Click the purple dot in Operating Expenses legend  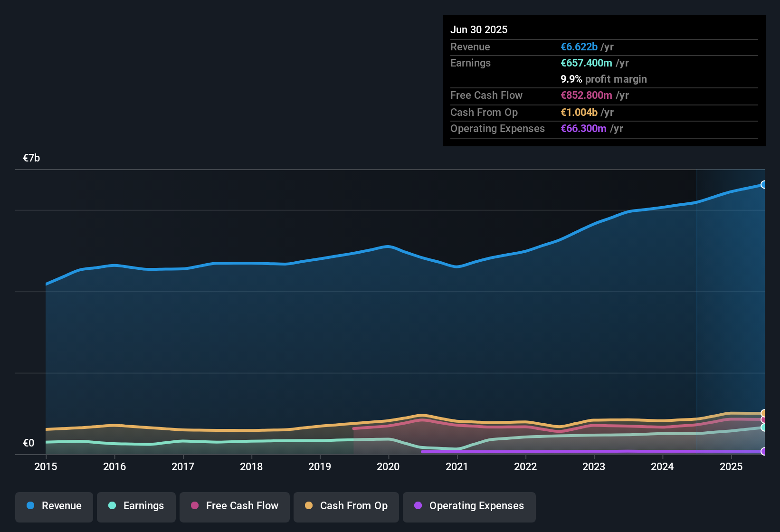(418, 505)
